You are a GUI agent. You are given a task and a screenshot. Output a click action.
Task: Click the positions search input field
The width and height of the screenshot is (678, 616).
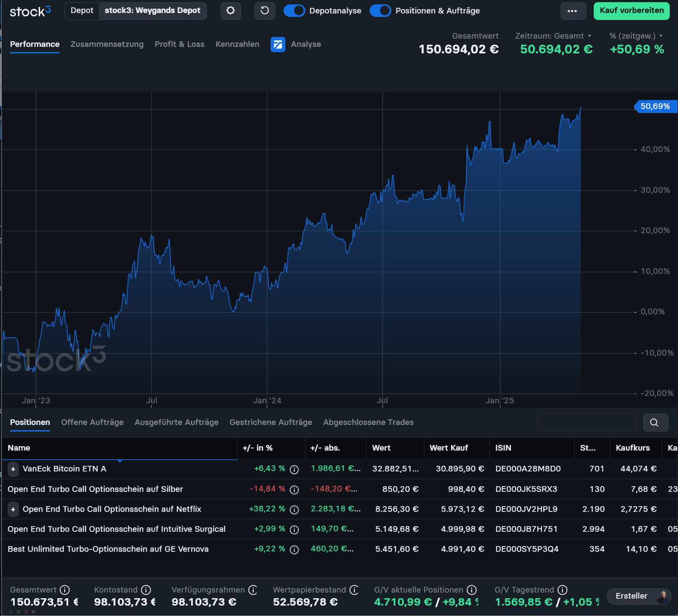[587, 422]
